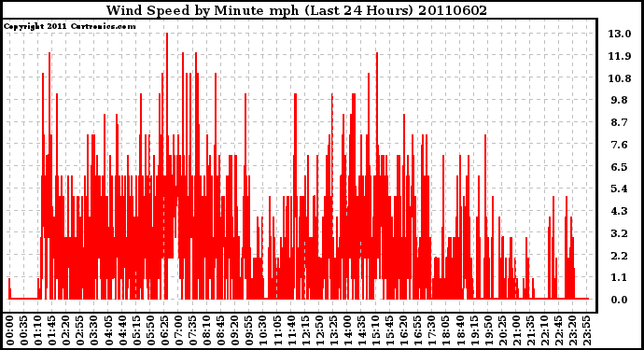Click the 17:30 time label

(431, 331)
